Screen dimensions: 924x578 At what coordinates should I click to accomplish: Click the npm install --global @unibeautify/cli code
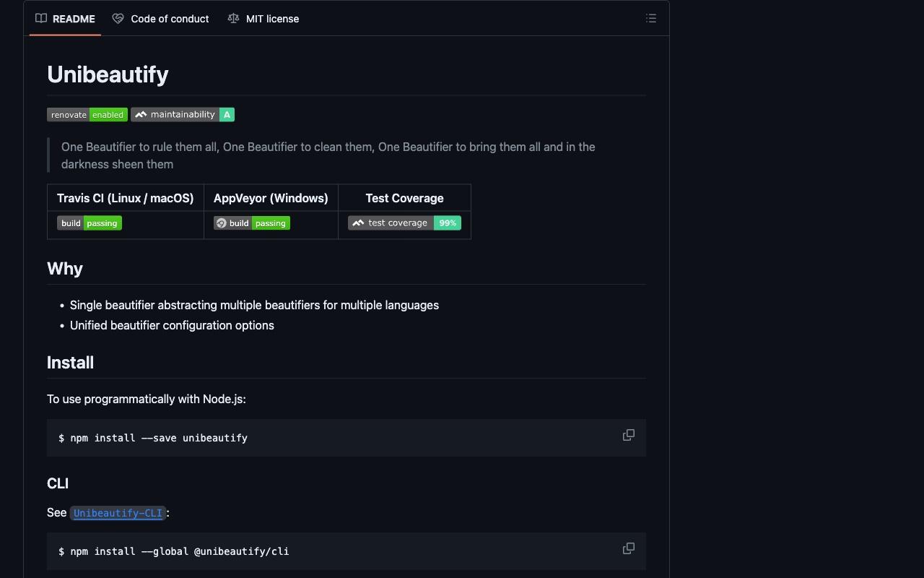point(174,551)
